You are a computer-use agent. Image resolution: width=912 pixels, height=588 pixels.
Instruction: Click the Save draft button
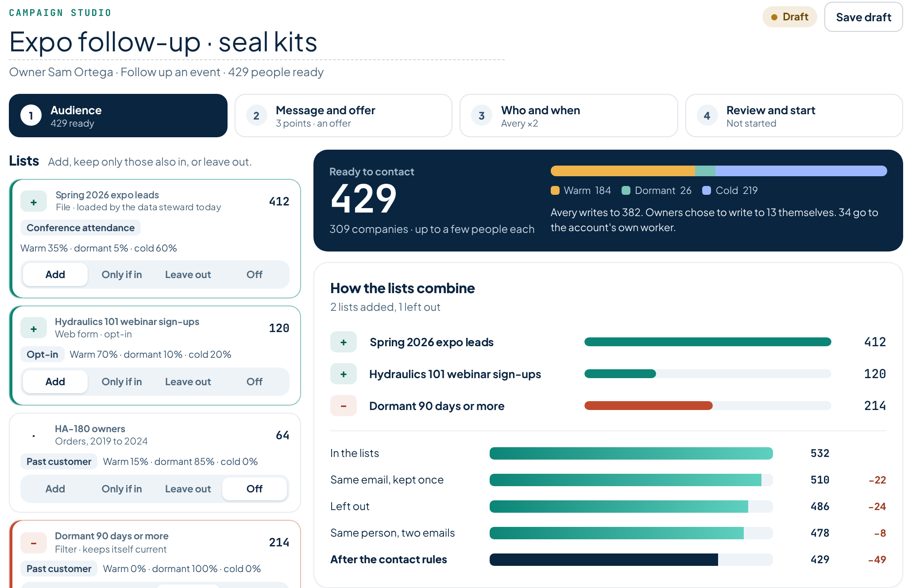[864, 17]
